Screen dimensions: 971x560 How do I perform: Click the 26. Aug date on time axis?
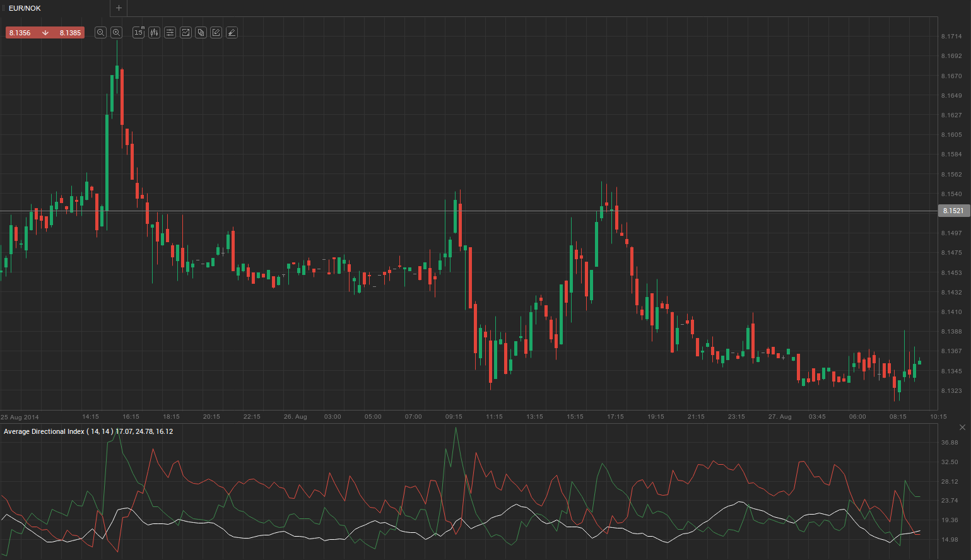pos(295,417)
